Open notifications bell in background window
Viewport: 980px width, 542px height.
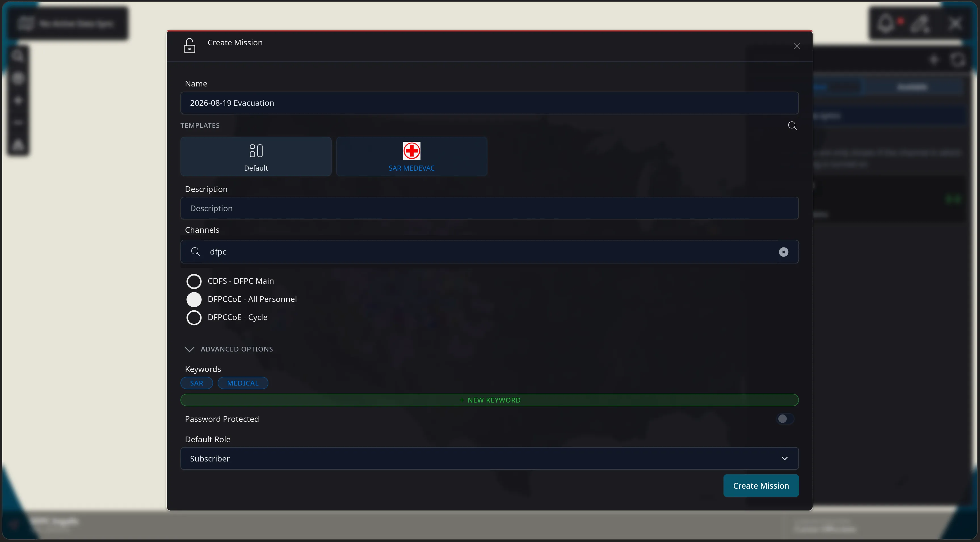click(x=886, y=24)
